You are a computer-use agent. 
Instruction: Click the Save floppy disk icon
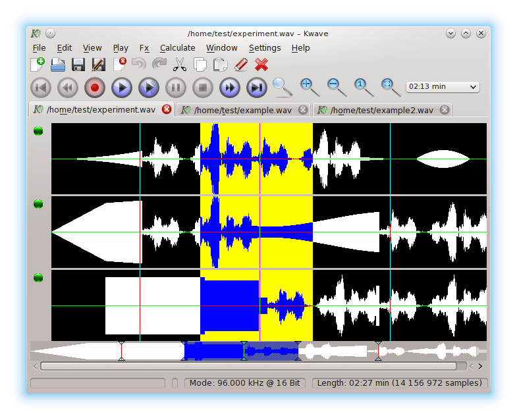[x=78, y=65]
